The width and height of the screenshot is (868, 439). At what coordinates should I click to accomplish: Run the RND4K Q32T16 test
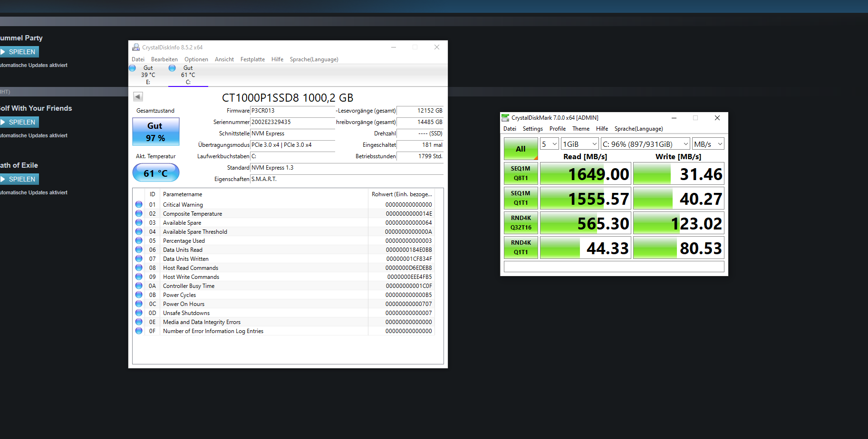521,223
